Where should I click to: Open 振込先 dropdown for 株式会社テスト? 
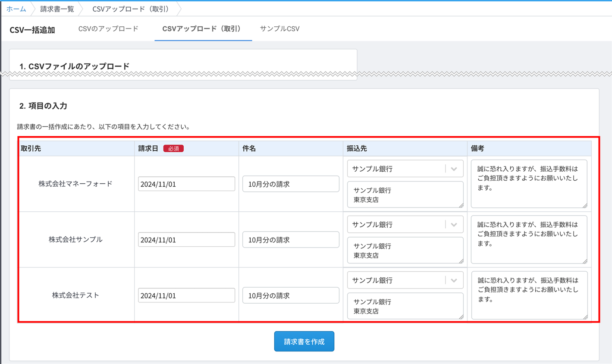pos(405,280)
